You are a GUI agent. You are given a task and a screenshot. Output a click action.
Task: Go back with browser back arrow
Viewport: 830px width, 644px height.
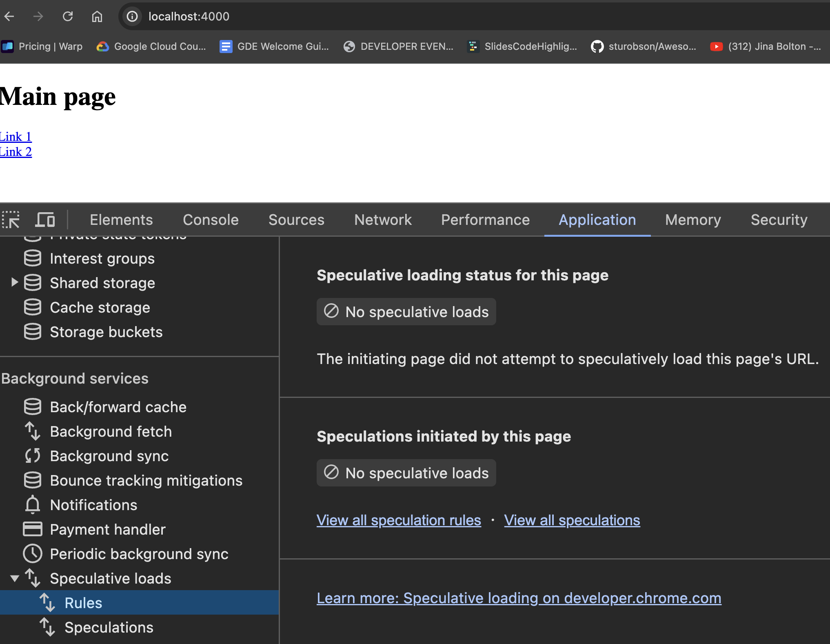9,16
